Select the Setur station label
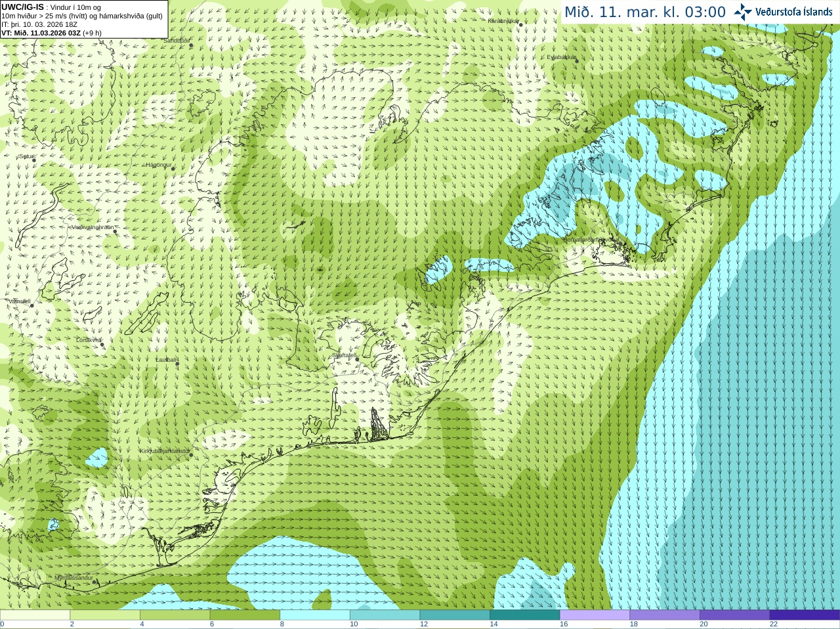Screen dimensions: 840x629 click(26, 156)
